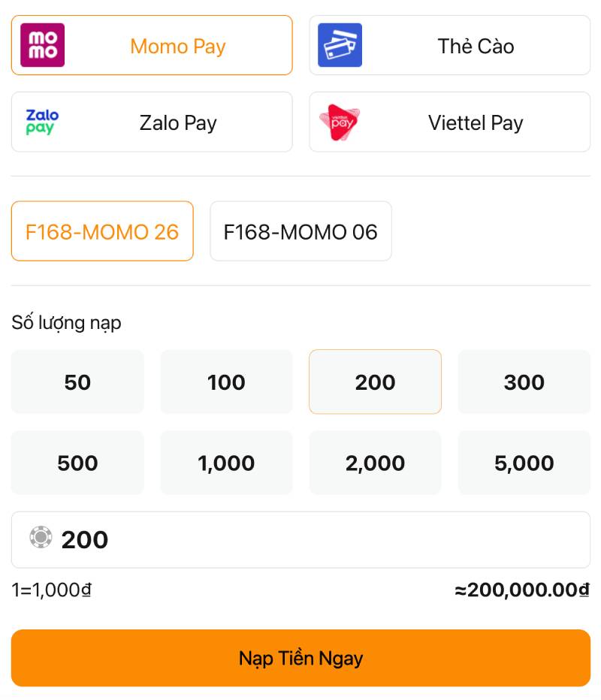Pick the 50 deposit amount
Screen dimensions: 601x700
click(77, 382)
